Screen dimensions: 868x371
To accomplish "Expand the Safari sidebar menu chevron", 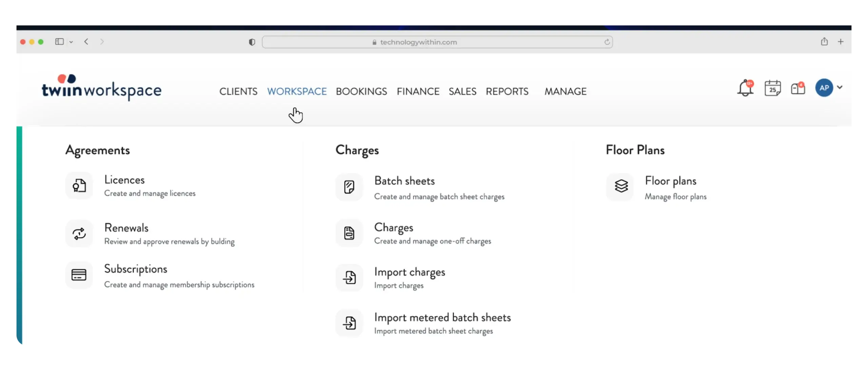I will point(71,42).
